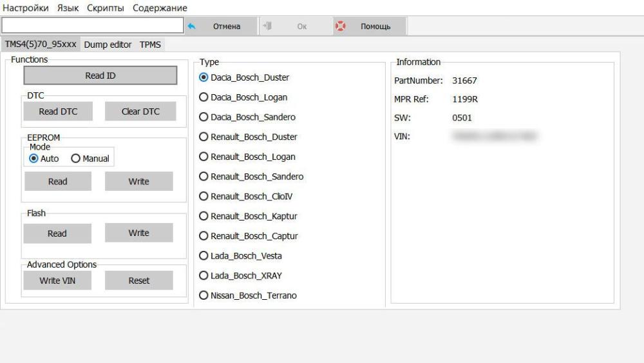Click the grayed-out Ок arrow icon
The width and height of the screenshot is (644, 363).
(267, 26)
